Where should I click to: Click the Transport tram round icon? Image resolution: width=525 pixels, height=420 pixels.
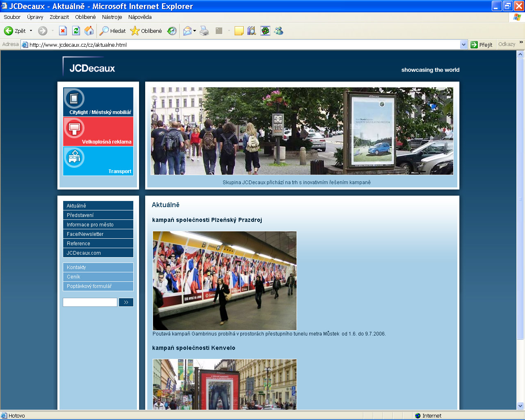pos(74,157)
